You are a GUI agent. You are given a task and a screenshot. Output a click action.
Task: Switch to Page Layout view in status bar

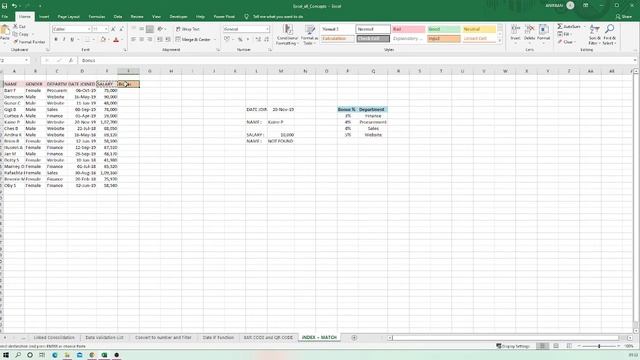(556, 346)
